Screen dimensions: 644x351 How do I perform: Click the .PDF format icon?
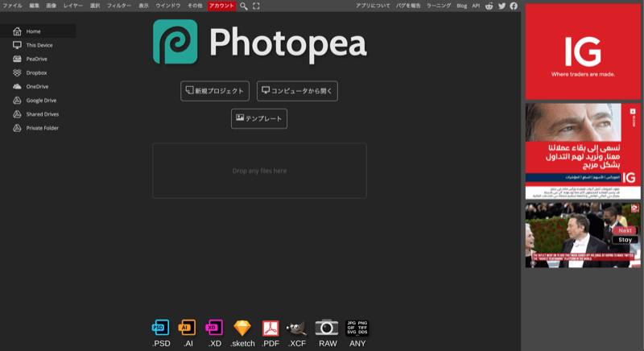pyautogui.click(x=270, y=328)
